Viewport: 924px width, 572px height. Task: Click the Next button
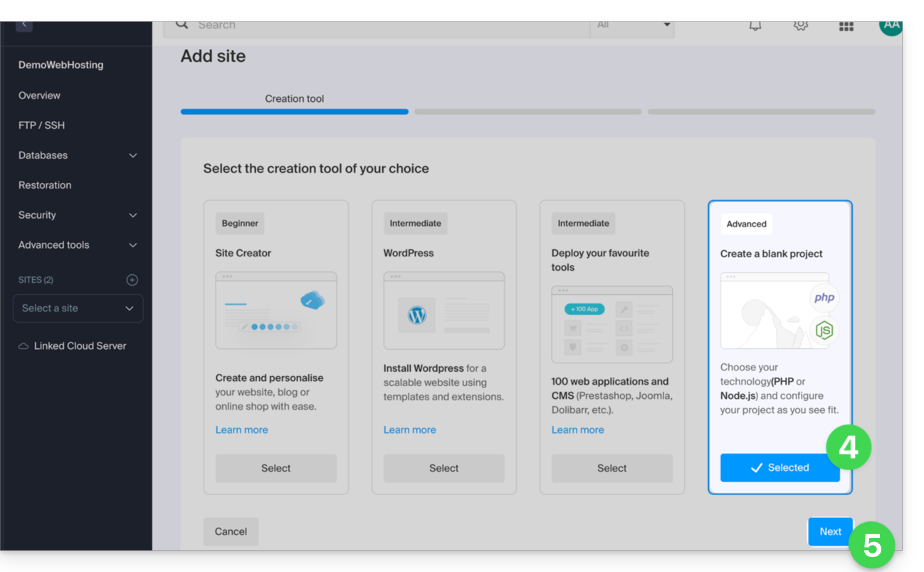(x=829, y=531)
